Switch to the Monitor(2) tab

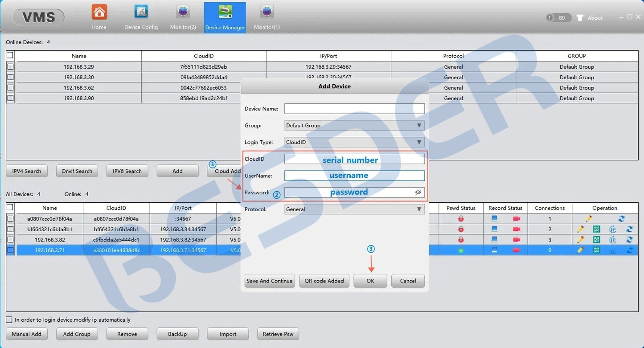[x=183, y=17]
